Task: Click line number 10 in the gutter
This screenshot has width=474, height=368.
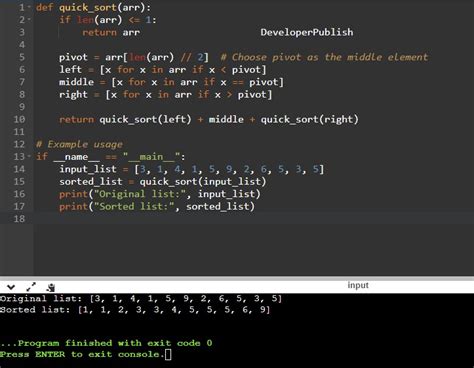Action: tap(19, 119)
